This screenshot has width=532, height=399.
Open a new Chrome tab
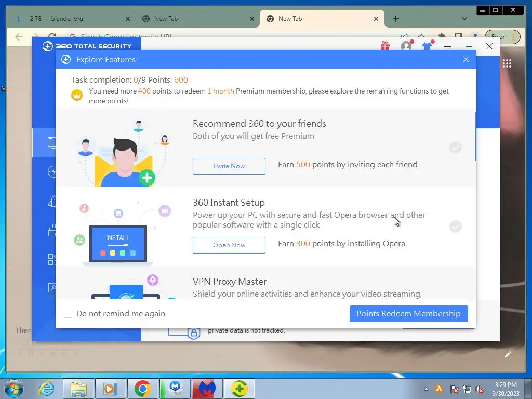(395, 19)
